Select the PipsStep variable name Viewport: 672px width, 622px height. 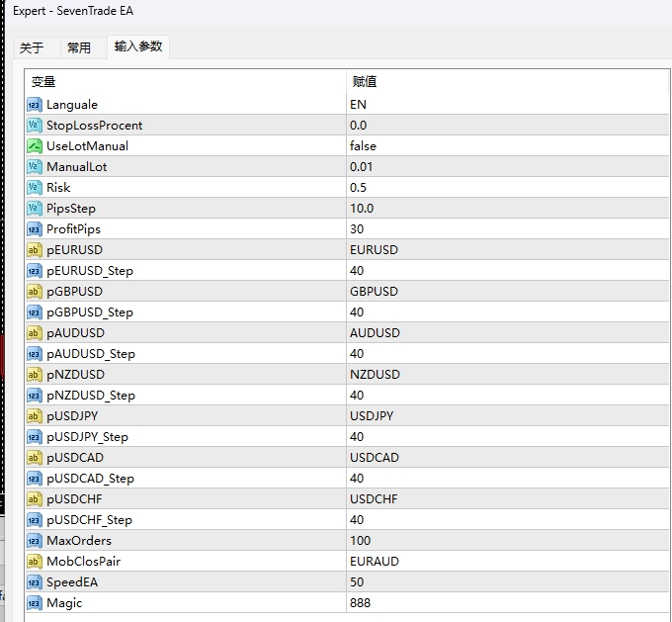71,209
